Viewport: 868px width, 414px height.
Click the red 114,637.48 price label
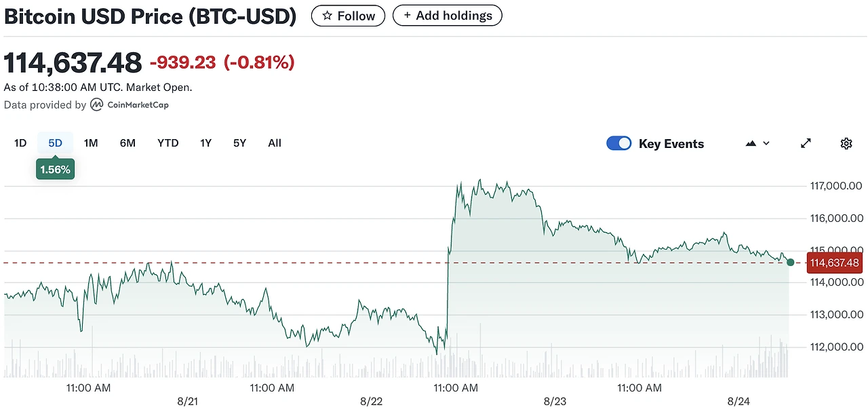pyautogui.click(x=834, y=263)
